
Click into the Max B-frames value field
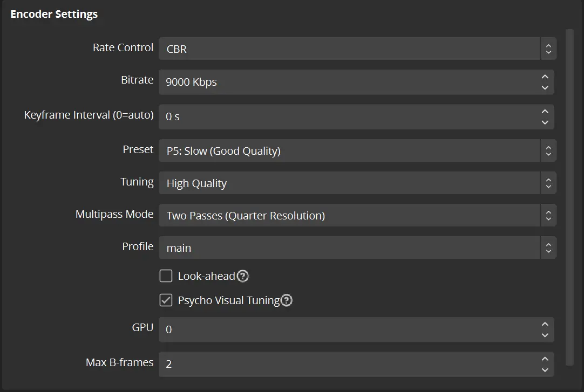(x=345, y=365)
